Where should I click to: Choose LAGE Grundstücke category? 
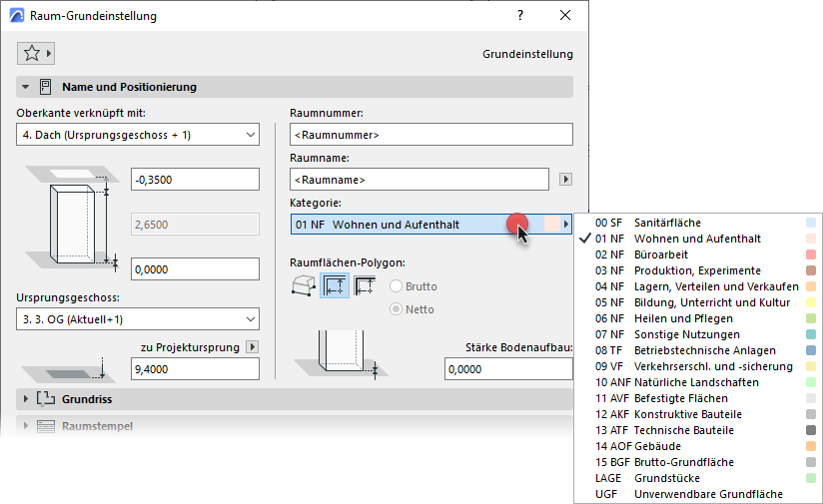[698, 479]
